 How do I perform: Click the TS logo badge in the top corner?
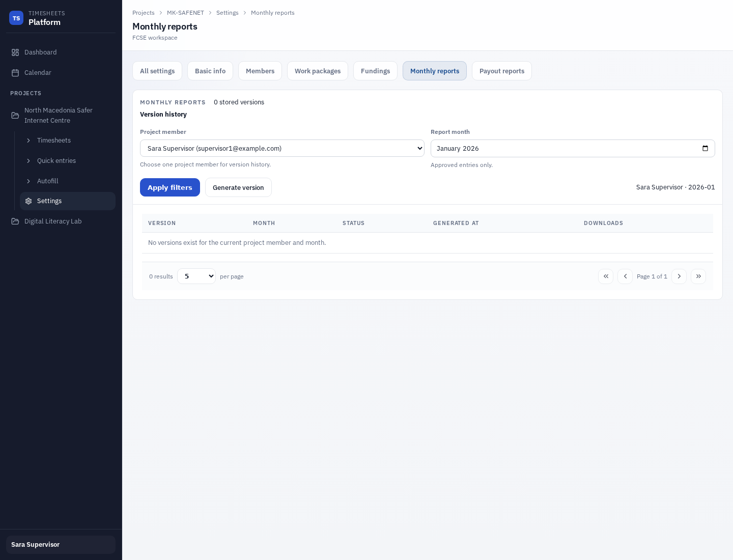click(16, 18)
